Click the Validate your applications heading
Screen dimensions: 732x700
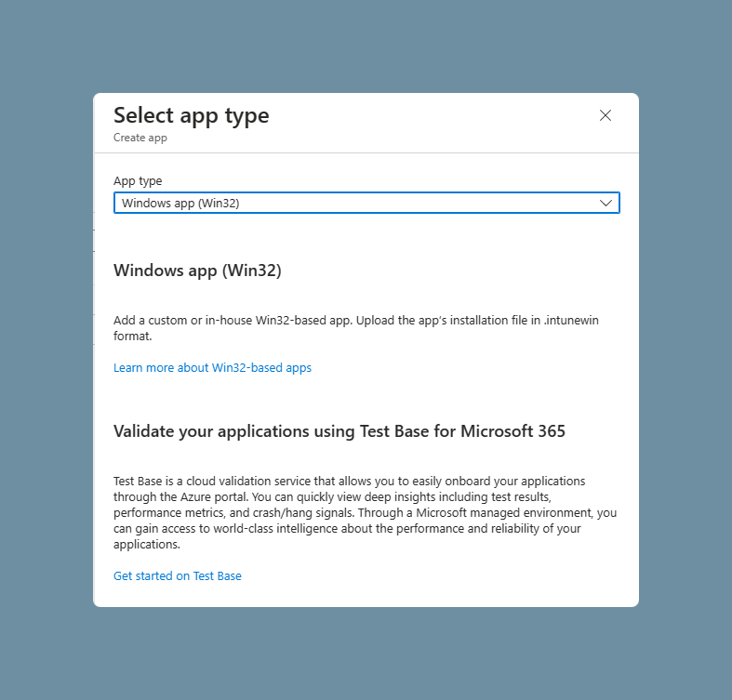[x=339, y=431]
